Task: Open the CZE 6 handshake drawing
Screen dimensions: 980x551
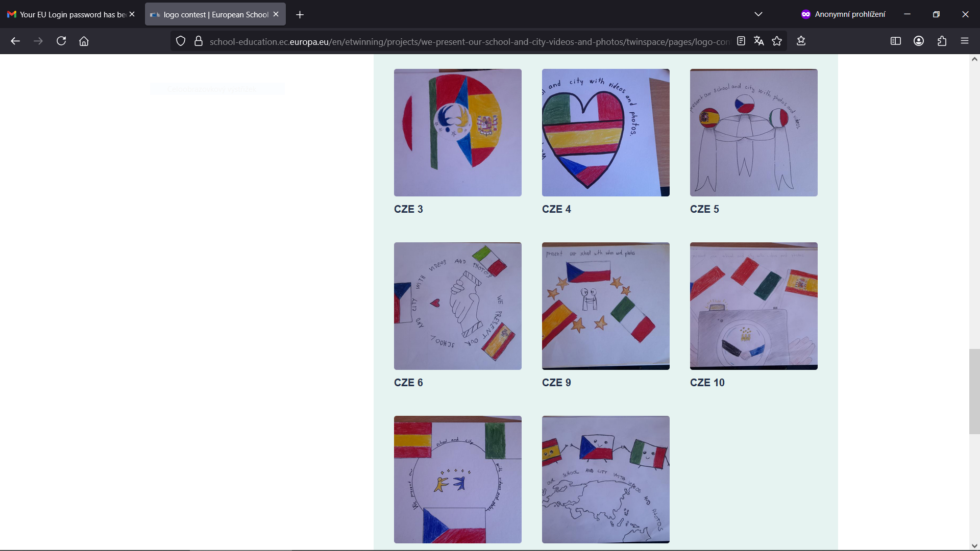Action: click(x=457, y=306)
